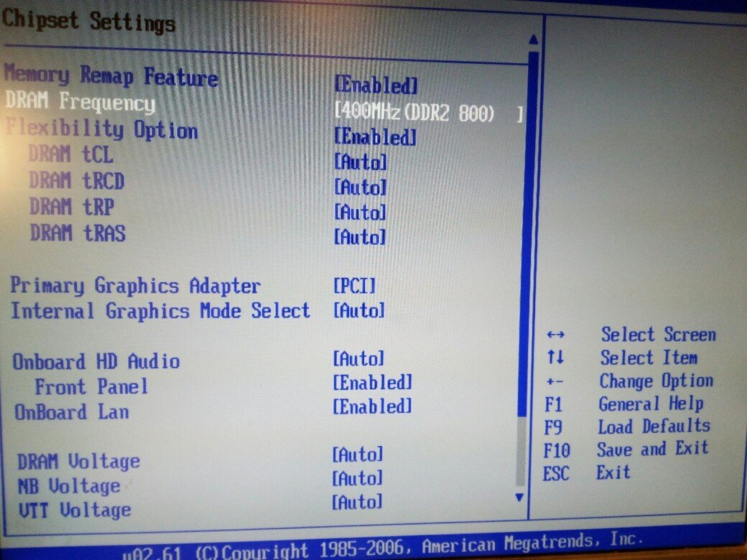Screen dimensions: 747x560
Task: Change the DRAM tRAS Auto value
Action: click(x=360, y=237)
